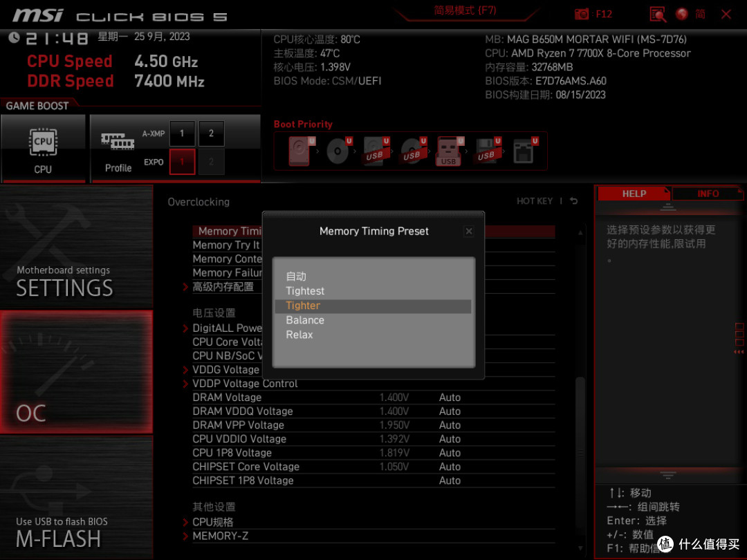Switch to Easy Mode (F7)
This screenshot has height=560, width=747.
pos(465,10)
